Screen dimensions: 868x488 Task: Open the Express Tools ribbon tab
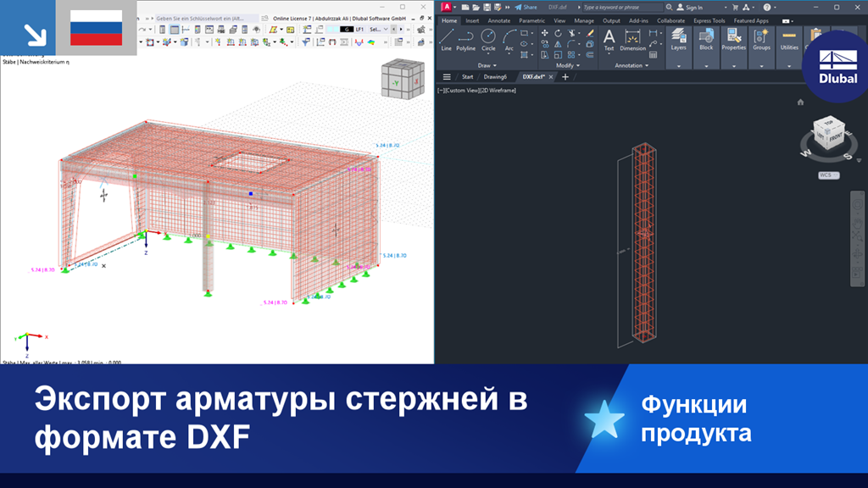[x=709, y=20]
